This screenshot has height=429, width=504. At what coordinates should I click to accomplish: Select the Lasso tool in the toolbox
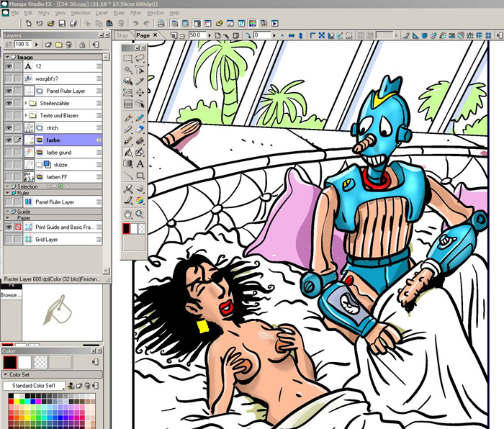coord(140,58)
